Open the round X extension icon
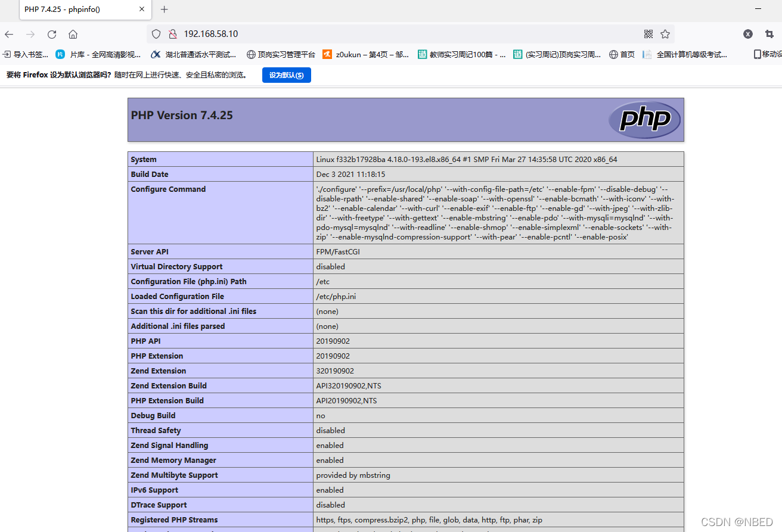 748,34
